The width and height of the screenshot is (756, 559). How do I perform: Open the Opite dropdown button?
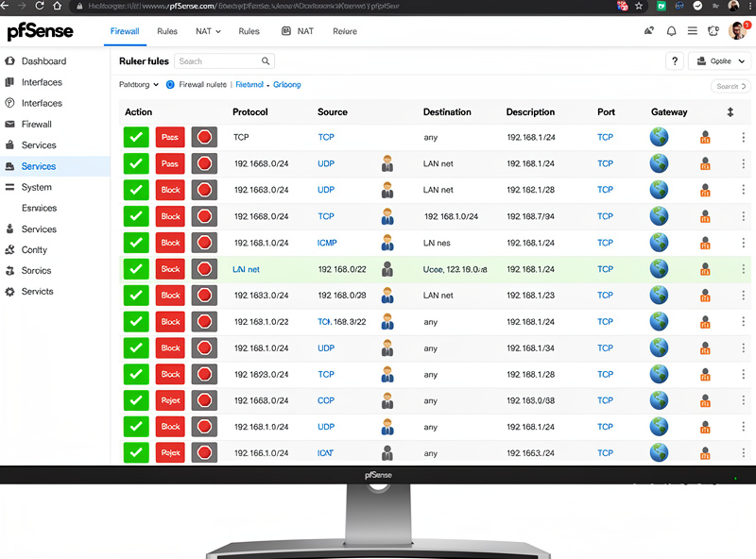click(719, 61)
